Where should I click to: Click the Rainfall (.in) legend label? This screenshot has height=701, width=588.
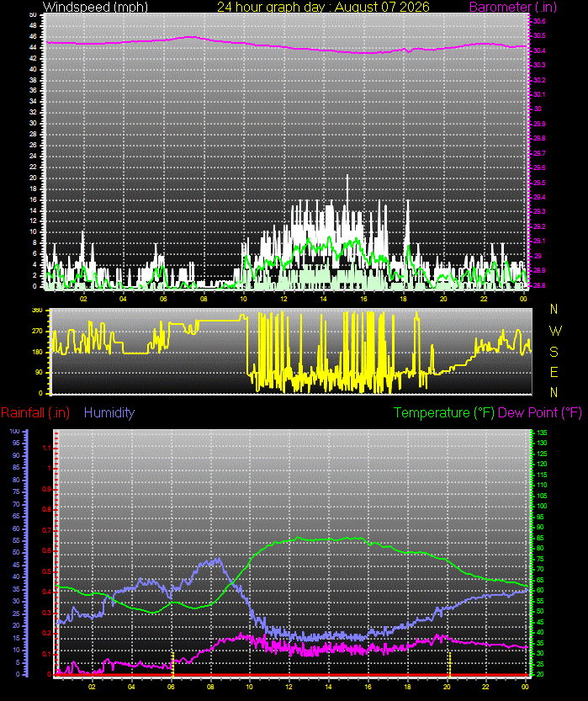click(x=35, y=412)
